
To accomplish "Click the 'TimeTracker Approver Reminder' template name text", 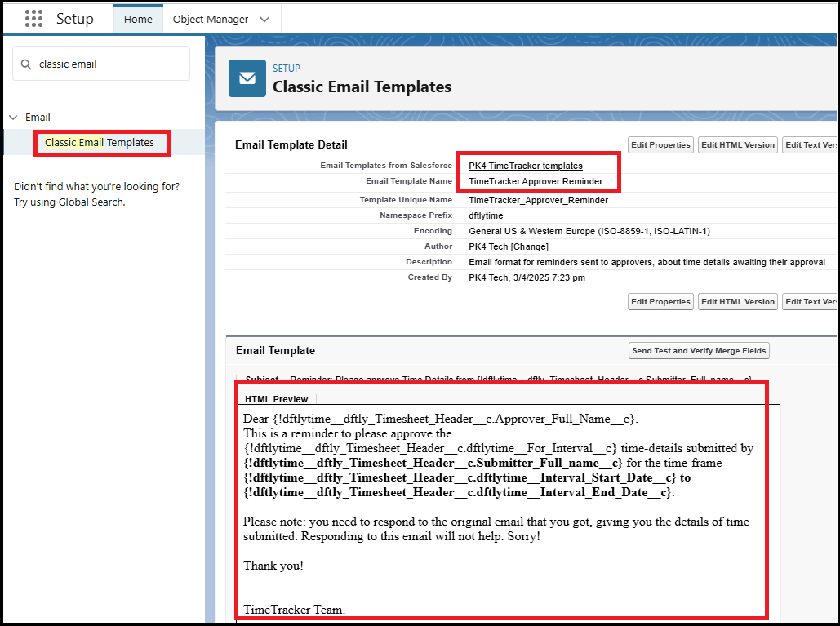I will [x=536, y=181].
